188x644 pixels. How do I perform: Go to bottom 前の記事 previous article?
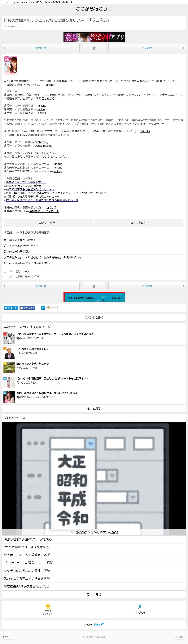click(41, 286)
